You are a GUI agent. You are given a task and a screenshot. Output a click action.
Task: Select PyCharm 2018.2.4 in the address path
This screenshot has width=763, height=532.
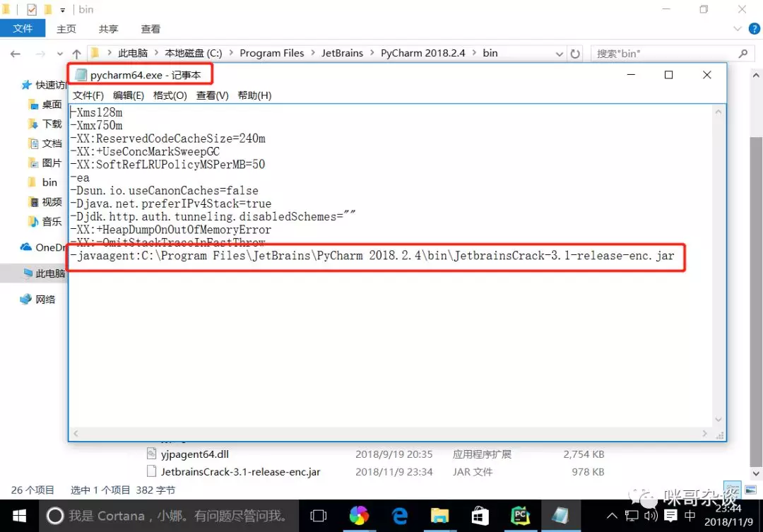click(x=423, y=53)
